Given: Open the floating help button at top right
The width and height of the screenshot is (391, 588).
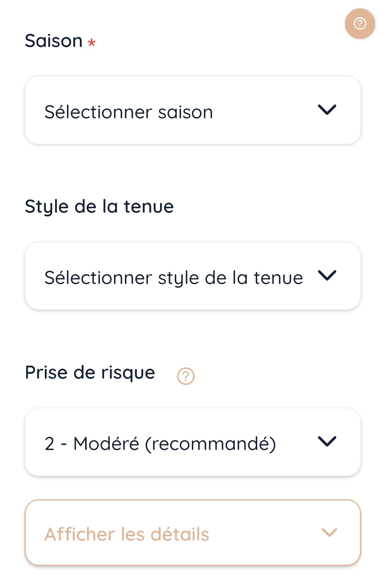Looking at the screenshot, I should coord(360,24).
